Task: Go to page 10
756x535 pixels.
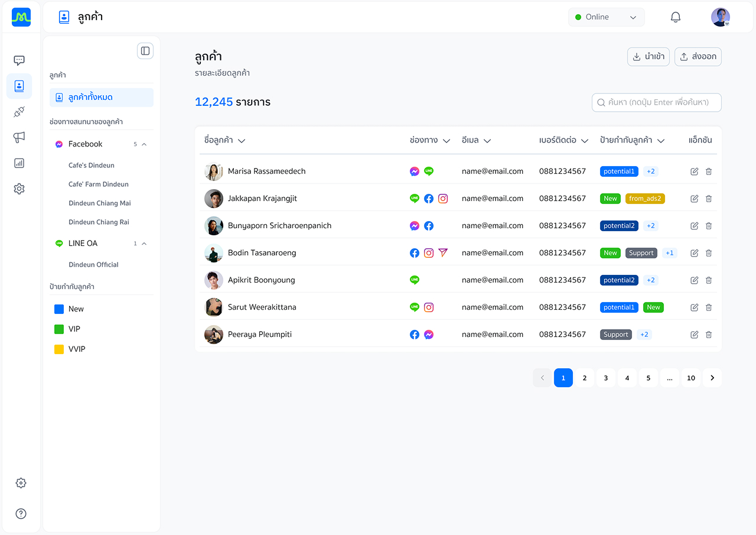Action: click(691, 378)
